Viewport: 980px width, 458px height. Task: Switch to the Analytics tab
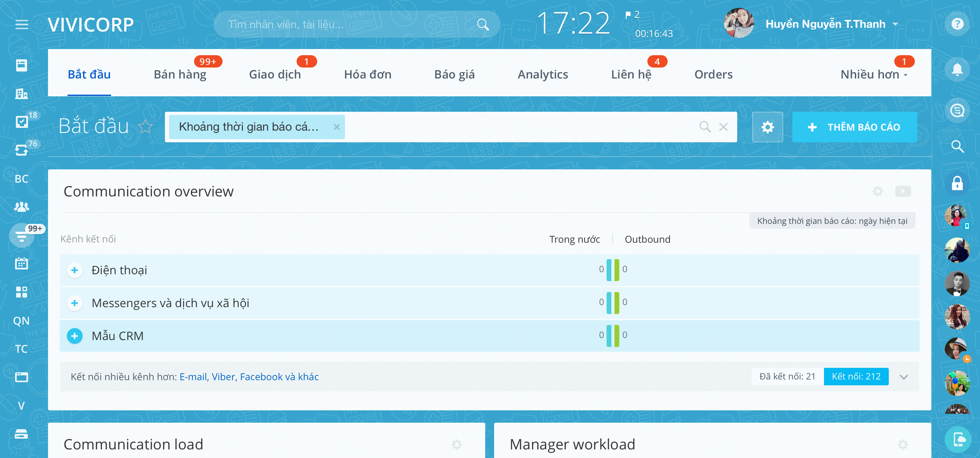coord(542,74)
